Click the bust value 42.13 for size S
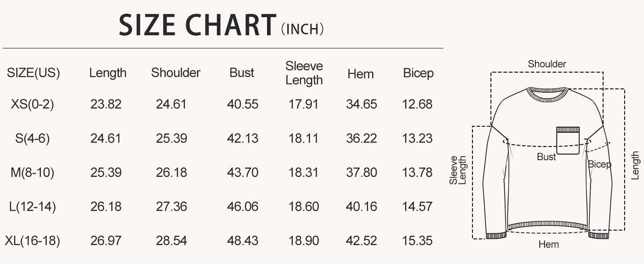 [242, 139]
